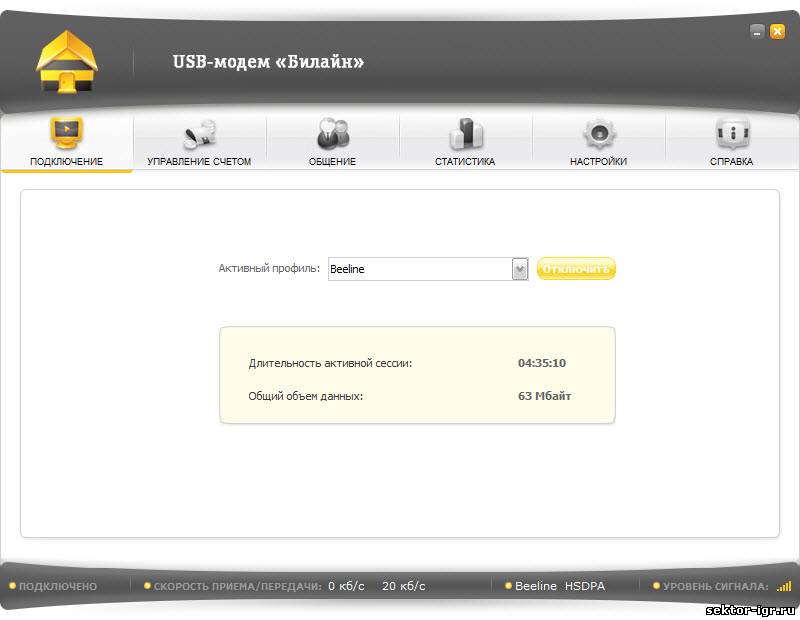800x620 pixels.
Task: Click the session duration 04:35:10 value
Action: pyautogui.click(x=542, y=363)
